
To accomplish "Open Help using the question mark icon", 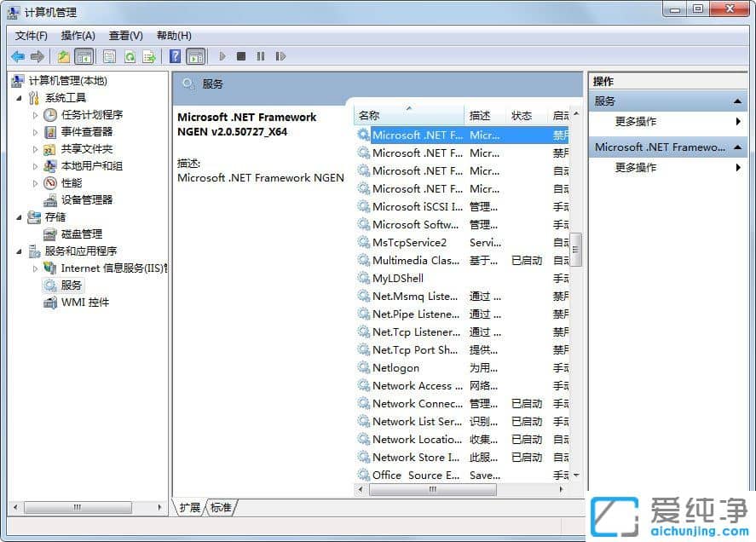I will (175, 55).
